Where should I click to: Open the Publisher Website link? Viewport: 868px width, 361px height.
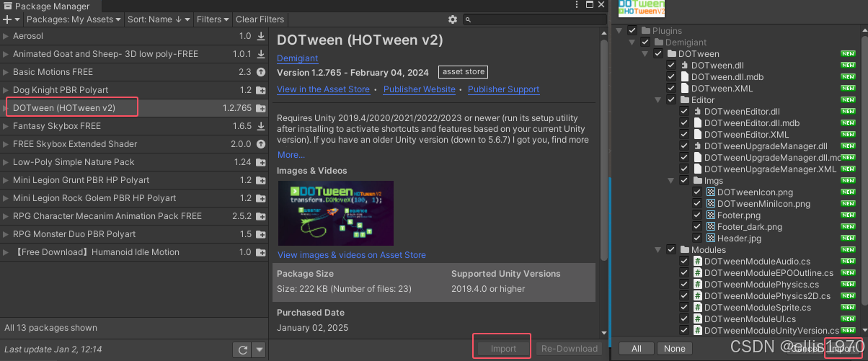(x=420, y=89)
